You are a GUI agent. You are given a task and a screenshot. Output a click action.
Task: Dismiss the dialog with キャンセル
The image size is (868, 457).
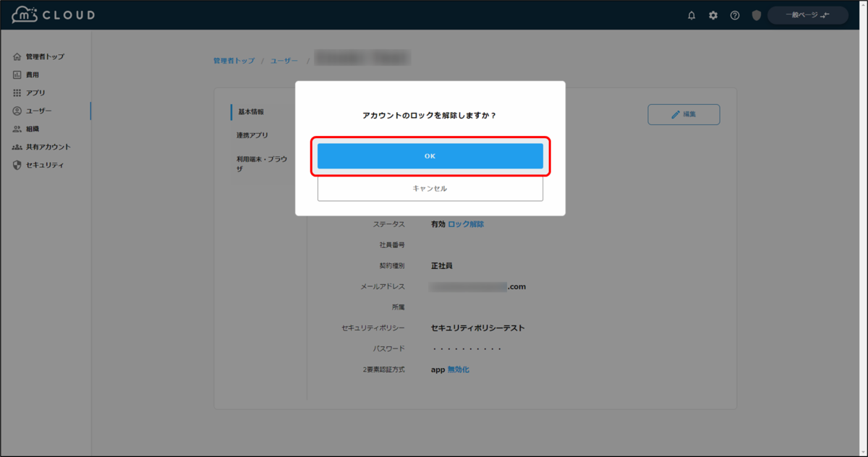[x=430, y=188]
